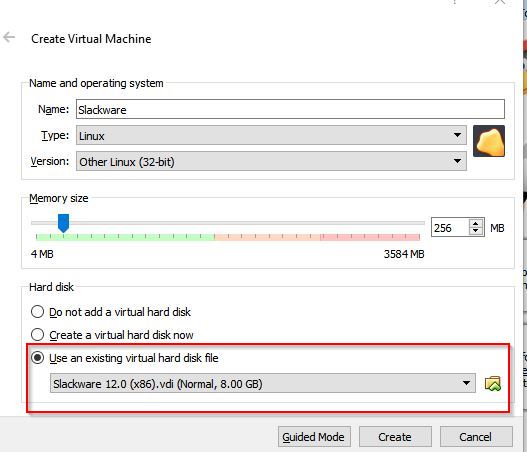The height and width of the screenshot is (452, 527).
Task: Expand the Version dropdown Other Linux (32-bit)
Action: (x=271, y=161)
